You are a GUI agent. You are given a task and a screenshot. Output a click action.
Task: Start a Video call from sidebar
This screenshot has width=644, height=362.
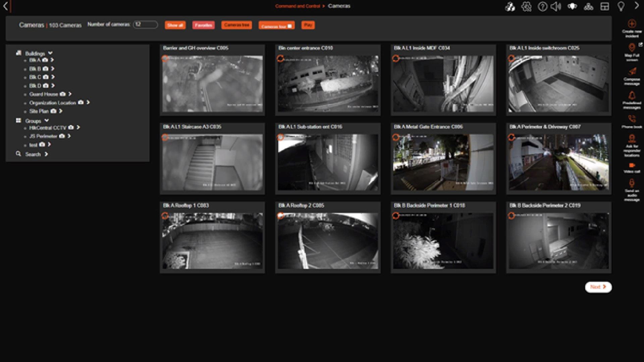coord(632,165)
